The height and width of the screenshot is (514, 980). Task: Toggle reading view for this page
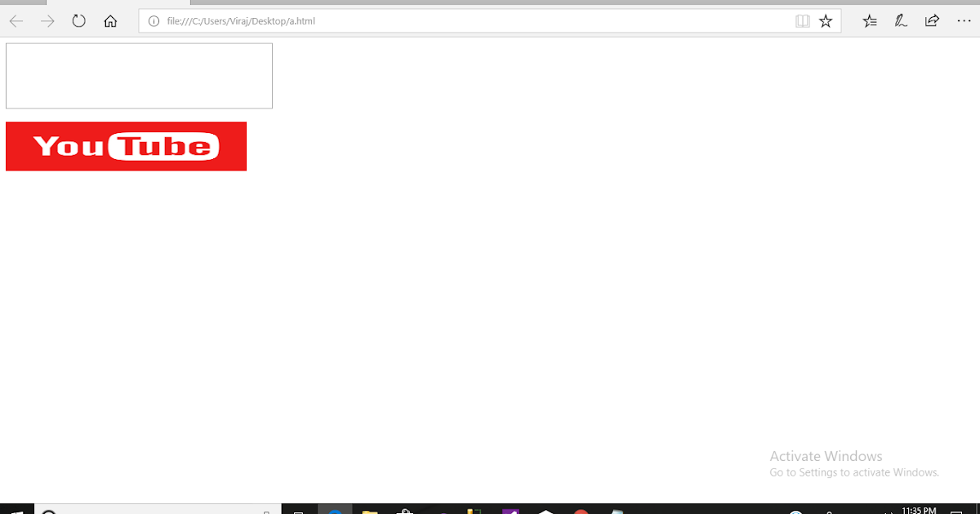point(803,21)
